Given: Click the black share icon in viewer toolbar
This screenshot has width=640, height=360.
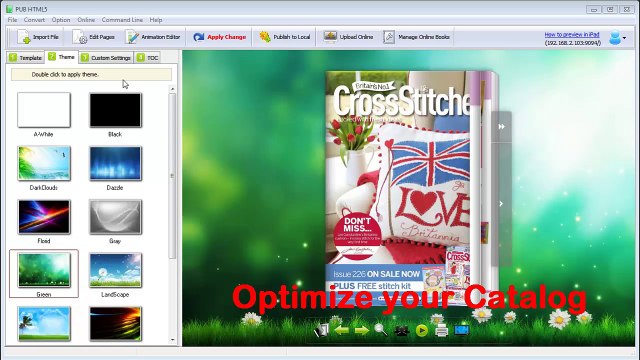Looking at the screenshot, I should click(x=401, y=330).
